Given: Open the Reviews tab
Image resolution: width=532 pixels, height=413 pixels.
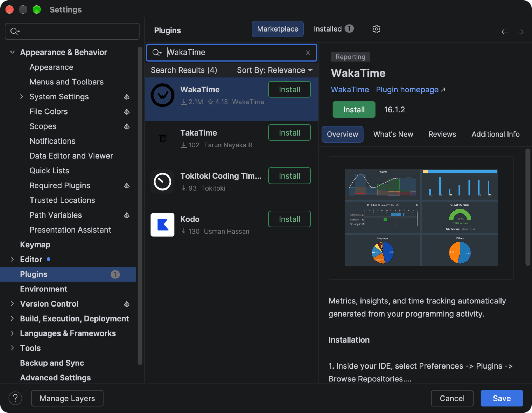Looking at the screenshot, I should click(442, 134).
